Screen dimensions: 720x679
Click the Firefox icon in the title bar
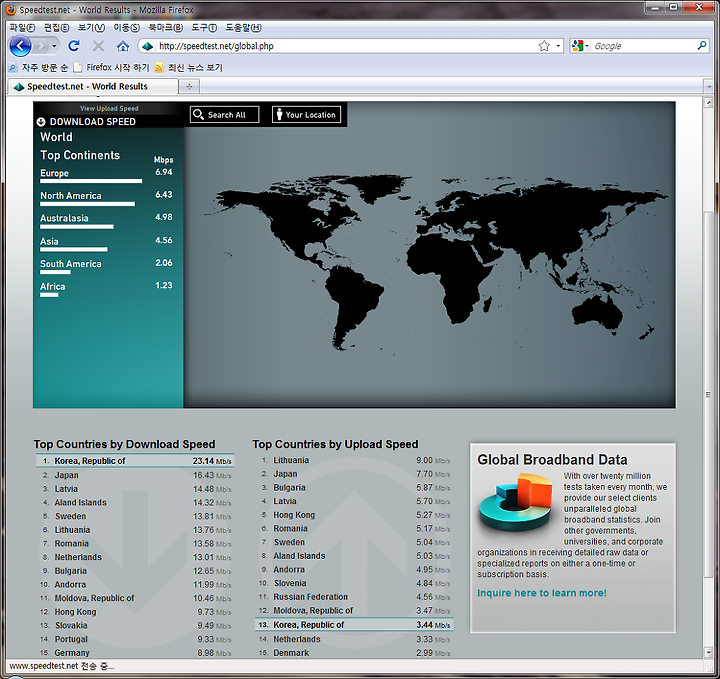[10, 9]
